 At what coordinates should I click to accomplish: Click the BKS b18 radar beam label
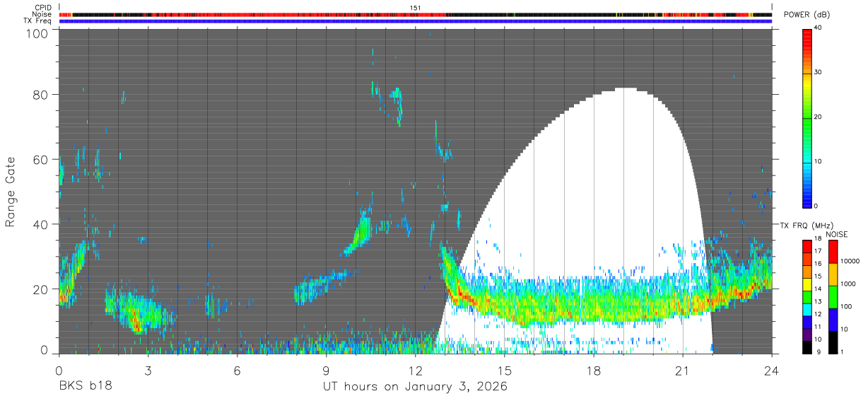click(x=85, y=386)
